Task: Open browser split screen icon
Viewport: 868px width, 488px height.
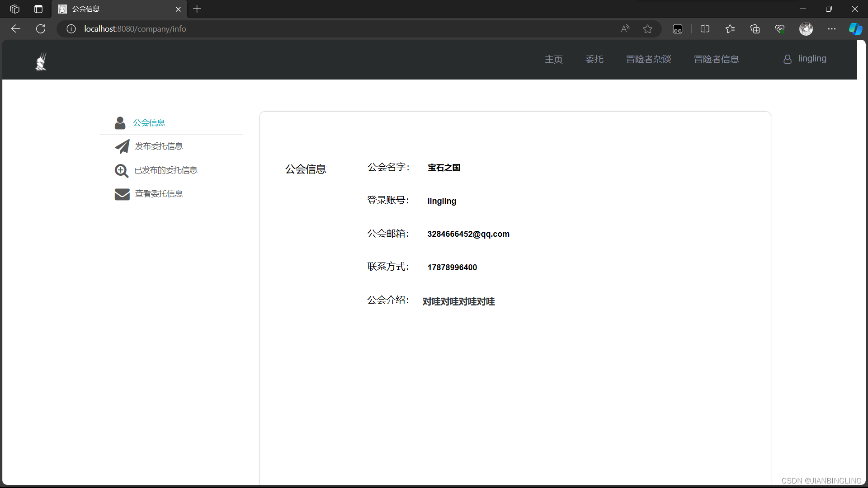Action: click(704, 29)
